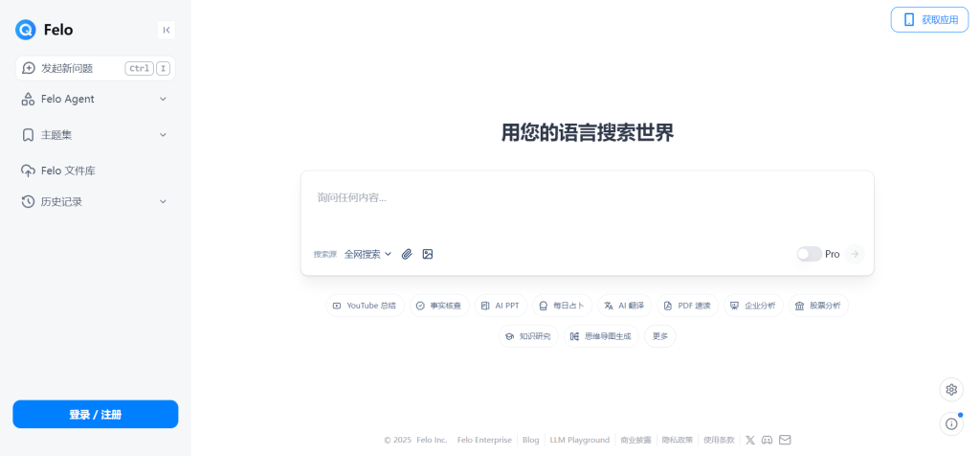980x456 pixels.
Task: Open the Discord icon in footer
Action: coord(767,441)
